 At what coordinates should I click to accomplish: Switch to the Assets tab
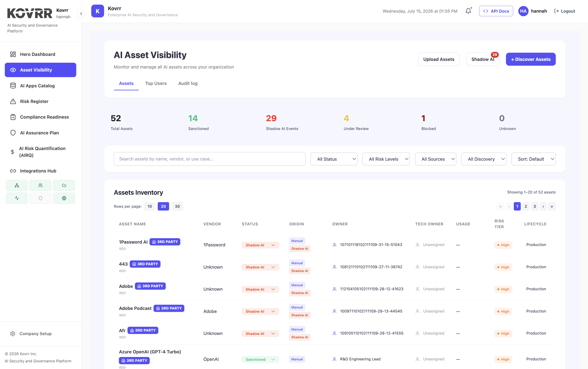coord(126,84)
